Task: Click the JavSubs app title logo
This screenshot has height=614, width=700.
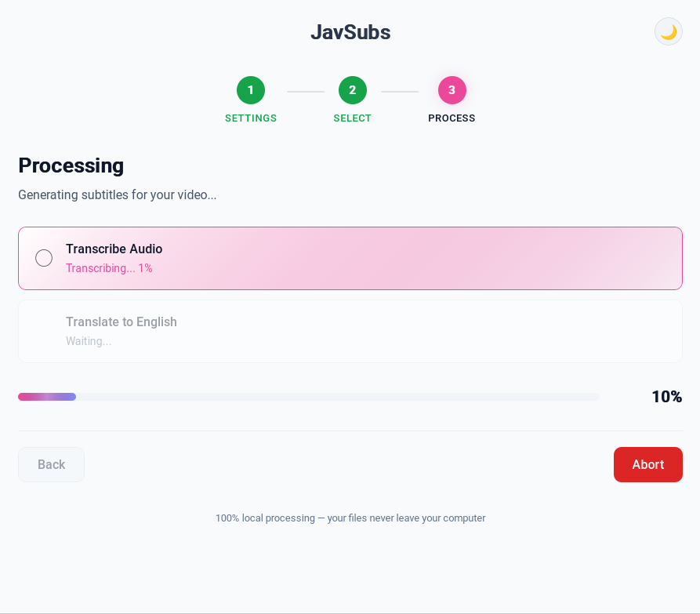Action: pyautogui.click(x=350, y=32)
